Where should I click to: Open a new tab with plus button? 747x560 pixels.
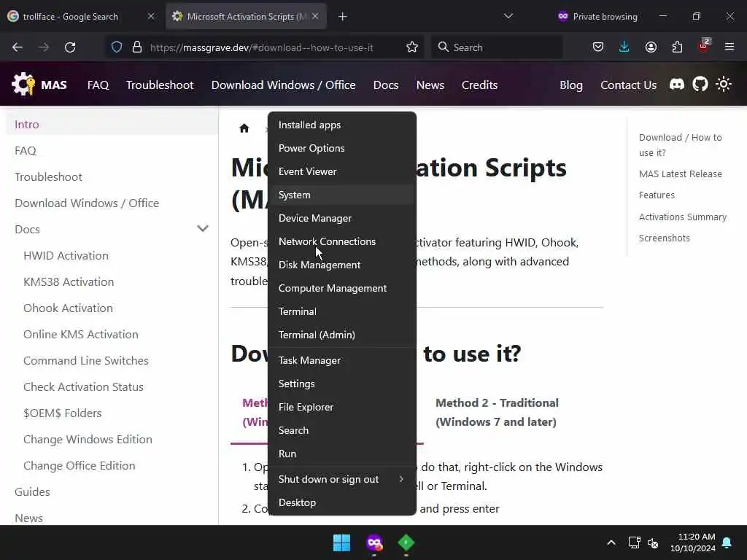(x=343, y=17)
